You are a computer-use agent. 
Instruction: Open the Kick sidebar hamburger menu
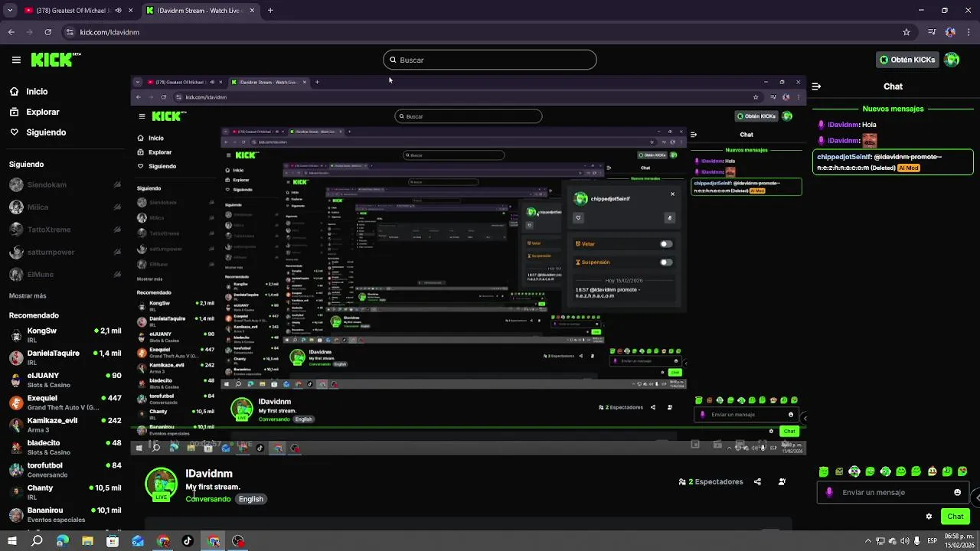click(x=16, y=60)
